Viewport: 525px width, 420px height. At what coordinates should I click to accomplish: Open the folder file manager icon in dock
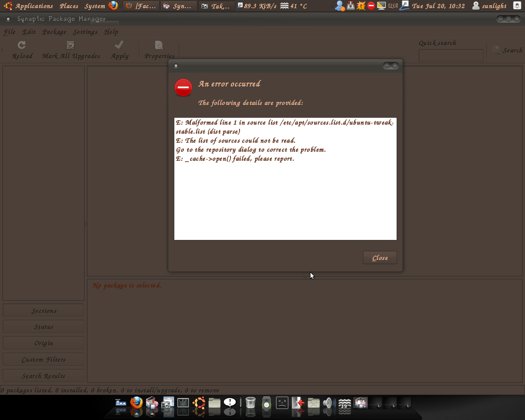click(215, 403)
